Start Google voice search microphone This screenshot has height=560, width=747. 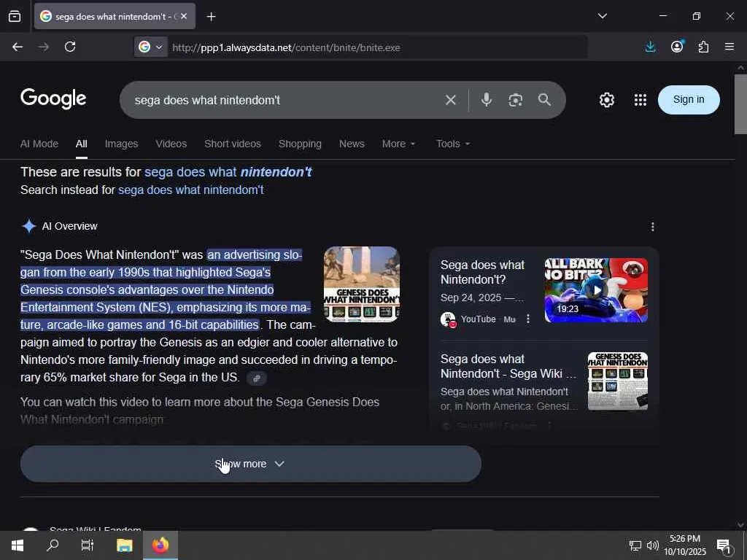pos(487,99)
